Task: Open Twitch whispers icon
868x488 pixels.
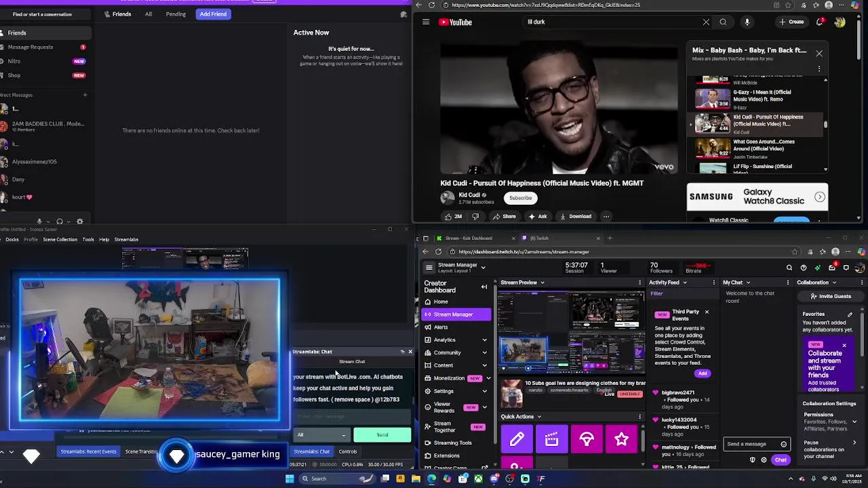Action: (x=846, y=268)
